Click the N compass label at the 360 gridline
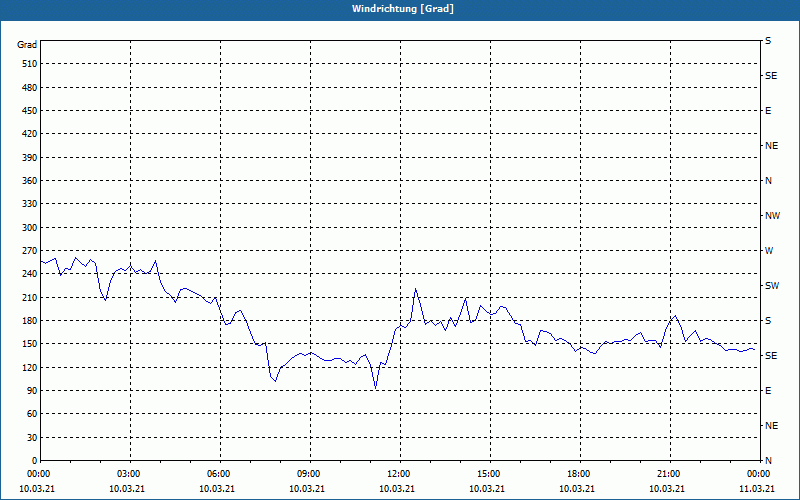This screenshot has height=500, width=800. point(768,181)
